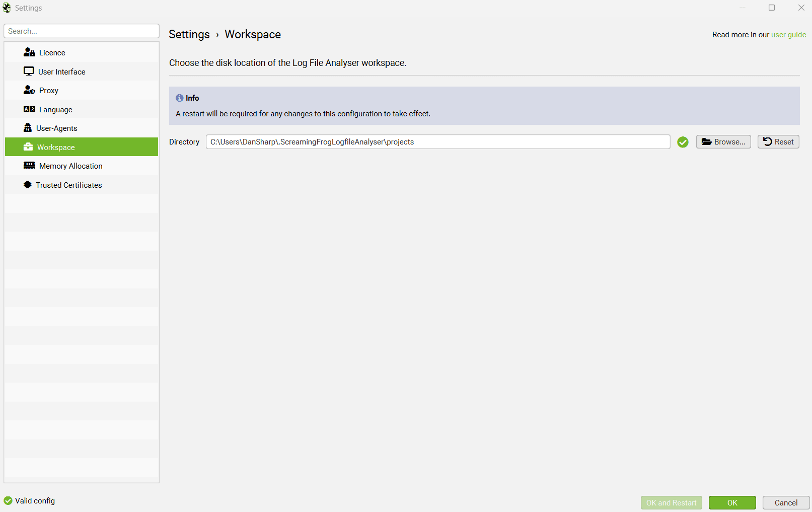The image size is (812, 512).
Task: Open the User Interface settings page
Action: (x=82, y=71)
